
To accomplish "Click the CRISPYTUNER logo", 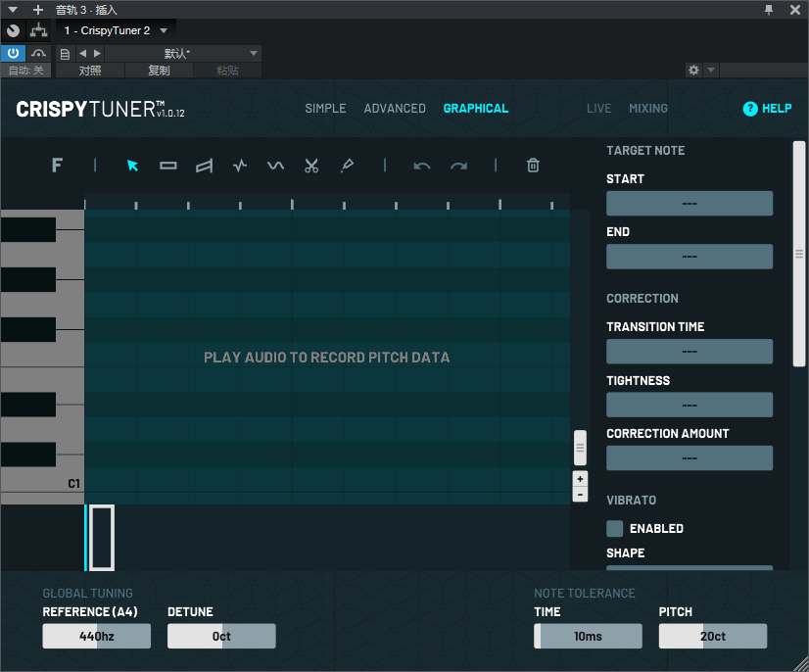I will [x=100, y=109].
